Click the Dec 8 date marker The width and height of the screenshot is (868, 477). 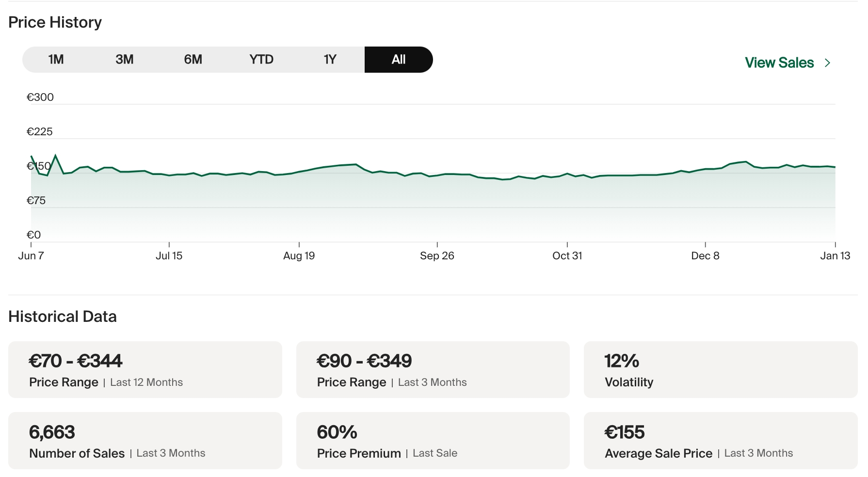(x=705, y=255)
